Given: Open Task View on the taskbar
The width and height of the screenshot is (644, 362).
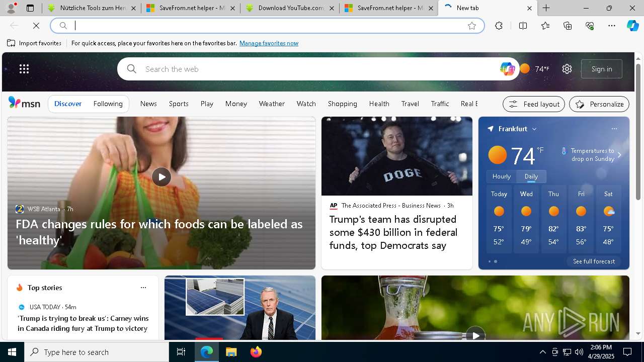Looking at the screenshot, I should (181, 352).
